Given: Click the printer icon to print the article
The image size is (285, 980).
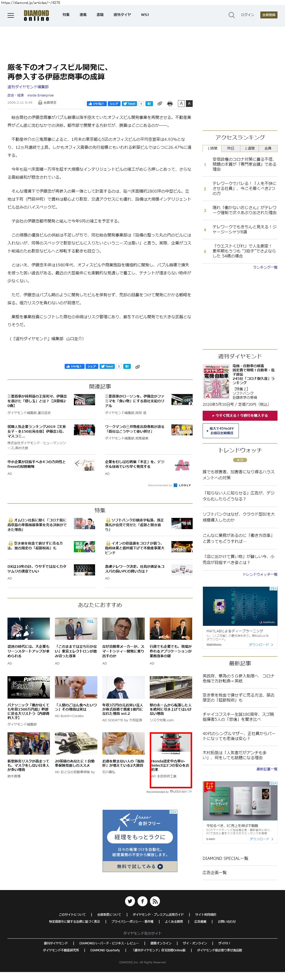Looking at the screenshot, I should (x=170, y=103).
